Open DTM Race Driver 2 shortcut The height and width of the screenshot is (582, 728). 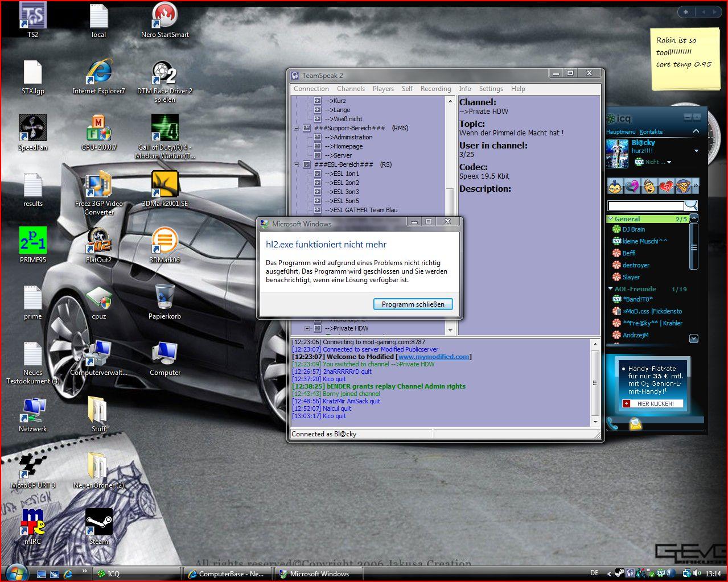pyautogui.click(x=164, y=81)
